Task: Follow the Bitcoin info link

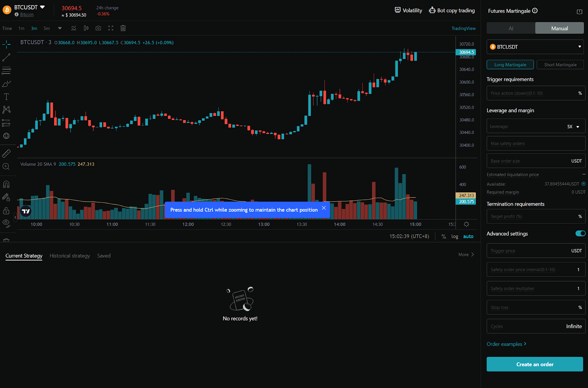Action: point(27,15)
